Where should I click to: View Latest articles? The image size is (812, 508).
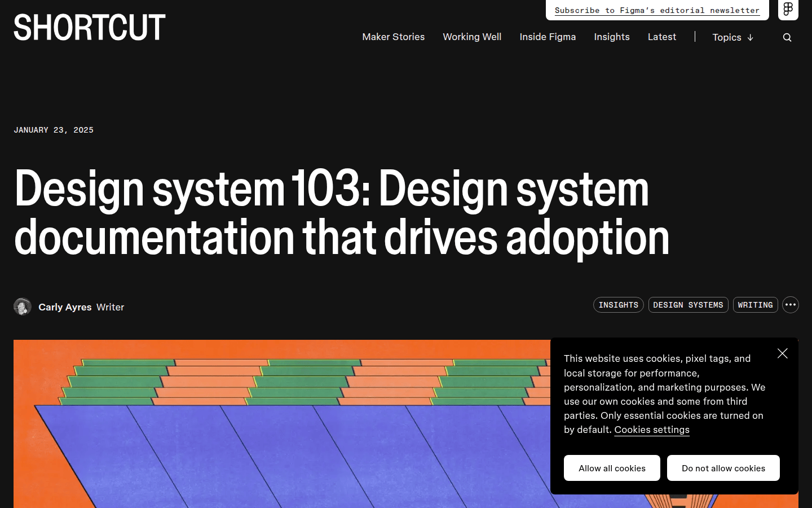(662, 37)
